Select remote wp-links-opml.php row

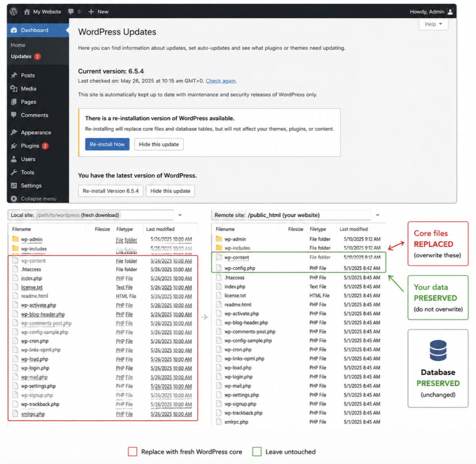coord(299,359)
